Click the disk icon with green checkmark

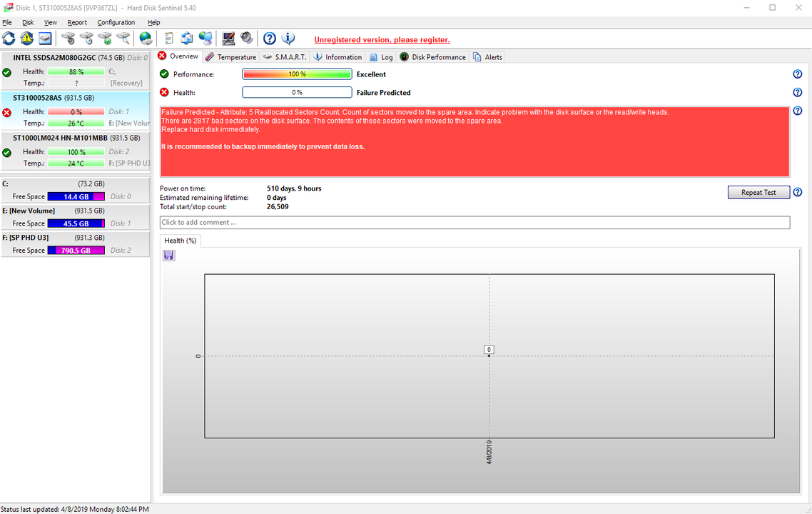(105, 39)
